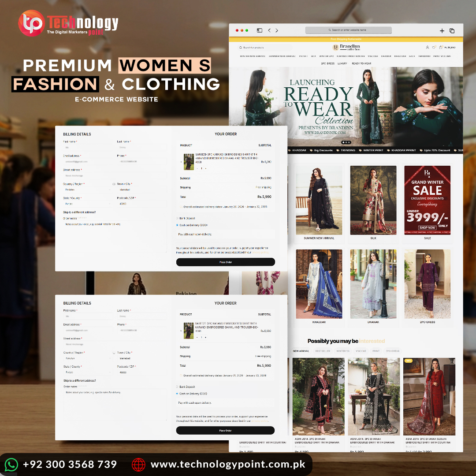
Task: Select Cash on Delivery radio in lower checkout panel
Action: (177, 394)
